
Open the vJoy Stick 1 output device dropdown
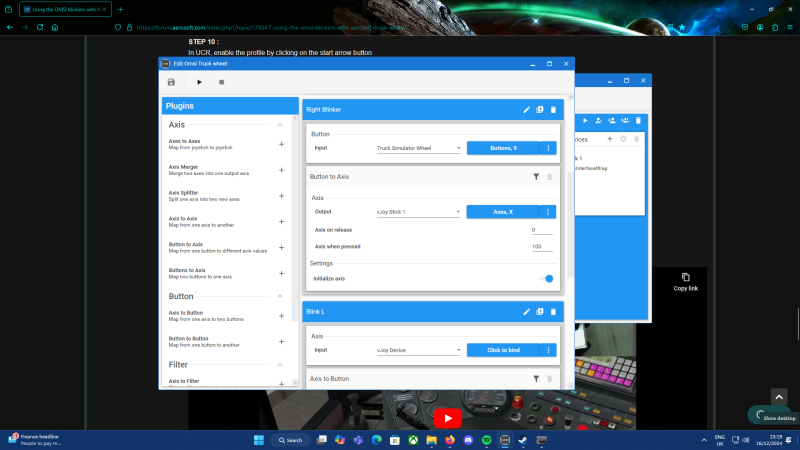[x=418, y=212]
